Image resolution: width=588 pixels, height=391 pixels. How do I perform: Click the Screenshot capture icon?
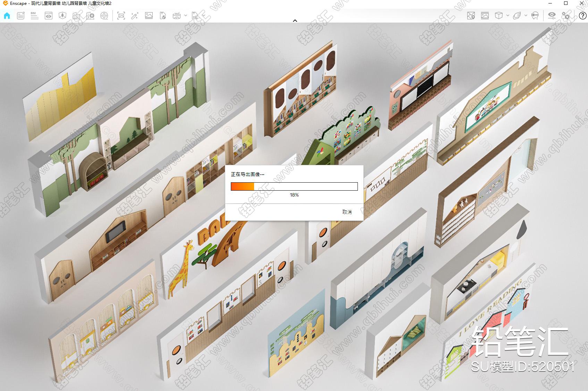121,16
